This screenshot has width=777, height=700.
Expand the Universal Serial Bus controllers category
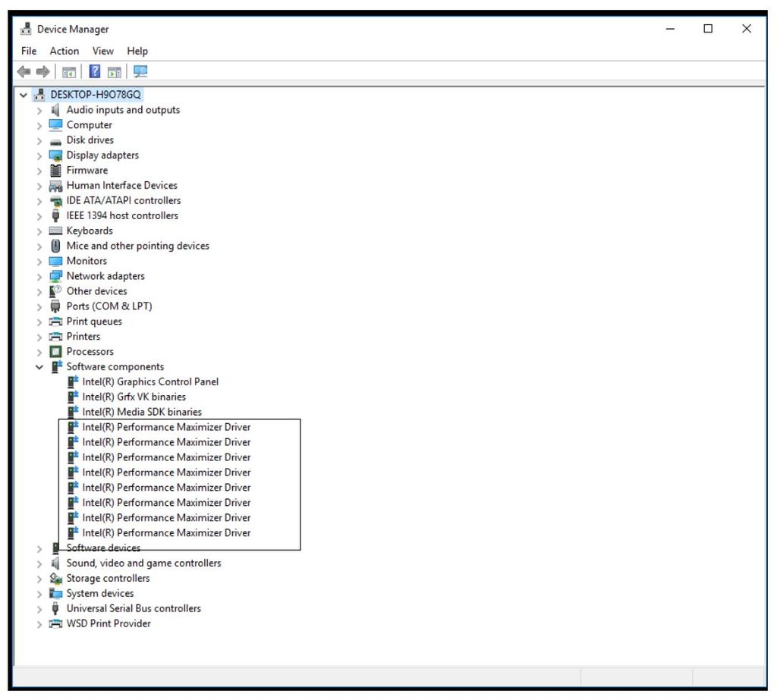tap(39, 607)
